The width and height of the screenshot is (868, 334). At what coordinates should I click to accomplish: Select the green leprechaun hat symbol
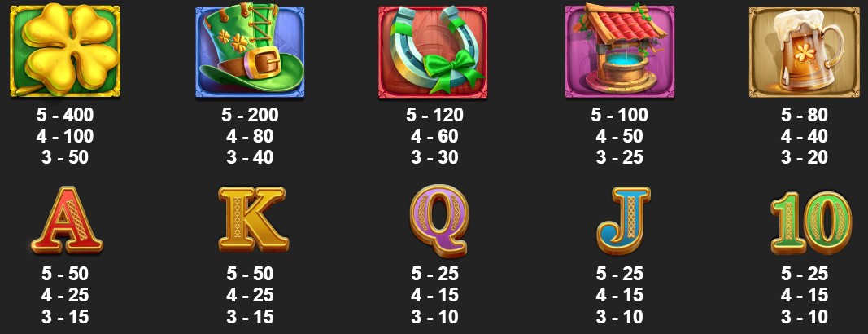[x=250, y=51]
